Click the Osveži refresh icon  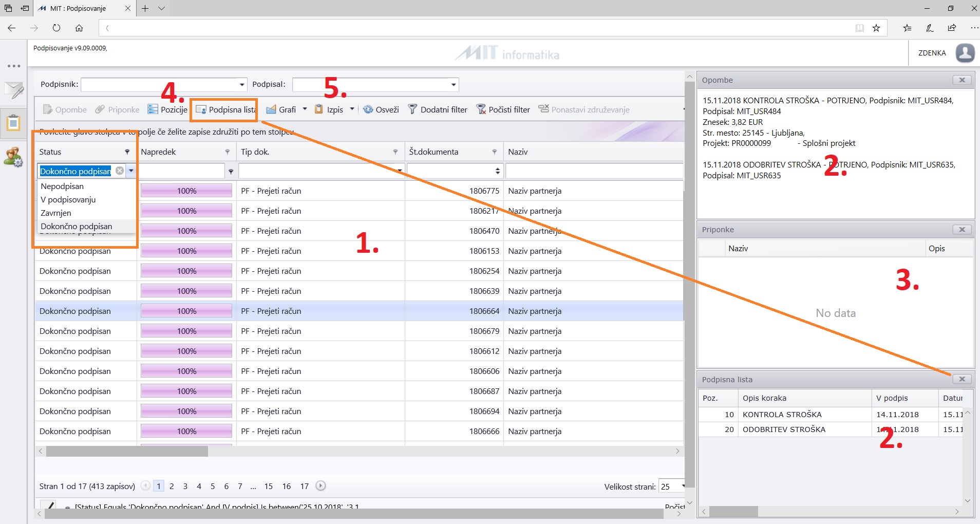(x=368, y=109)
